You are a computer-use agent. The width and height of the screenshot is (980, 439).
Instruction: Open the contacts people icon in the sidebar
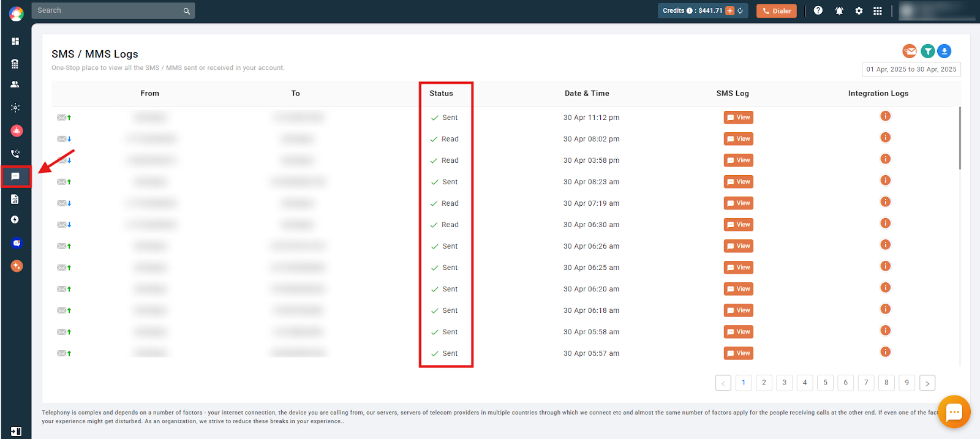[x=15, y=84]
